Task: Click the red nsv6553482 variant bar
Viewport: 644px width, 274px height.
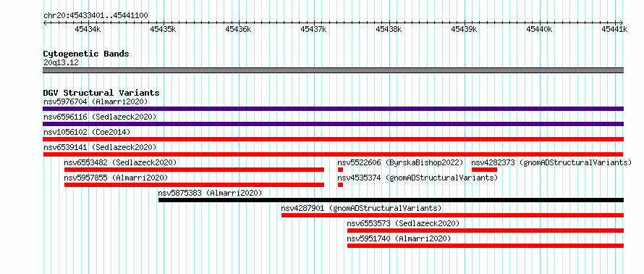Action: tap(194, 170)
